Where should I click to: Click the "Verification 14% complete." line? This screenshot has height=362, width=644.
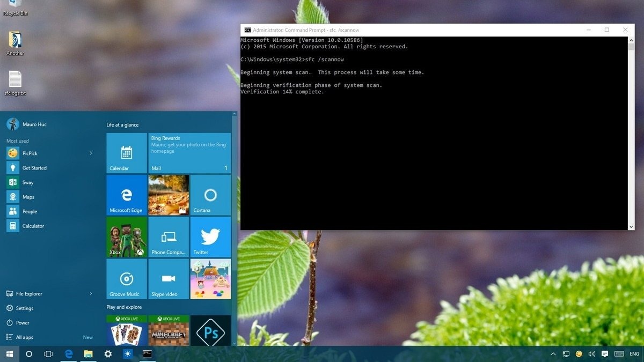coord(282,92)
